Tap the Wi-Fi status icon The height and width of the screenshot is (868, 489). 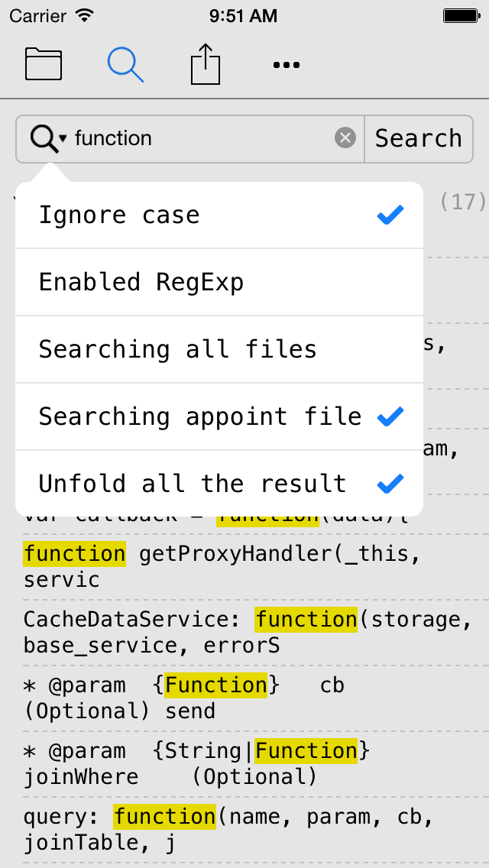click(x=85, y=15)
